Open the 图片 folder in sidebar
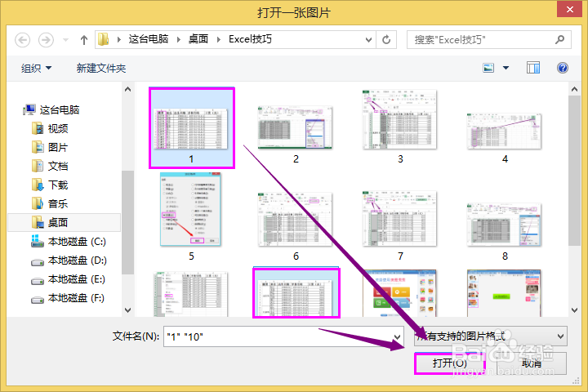 click(51, 148)
